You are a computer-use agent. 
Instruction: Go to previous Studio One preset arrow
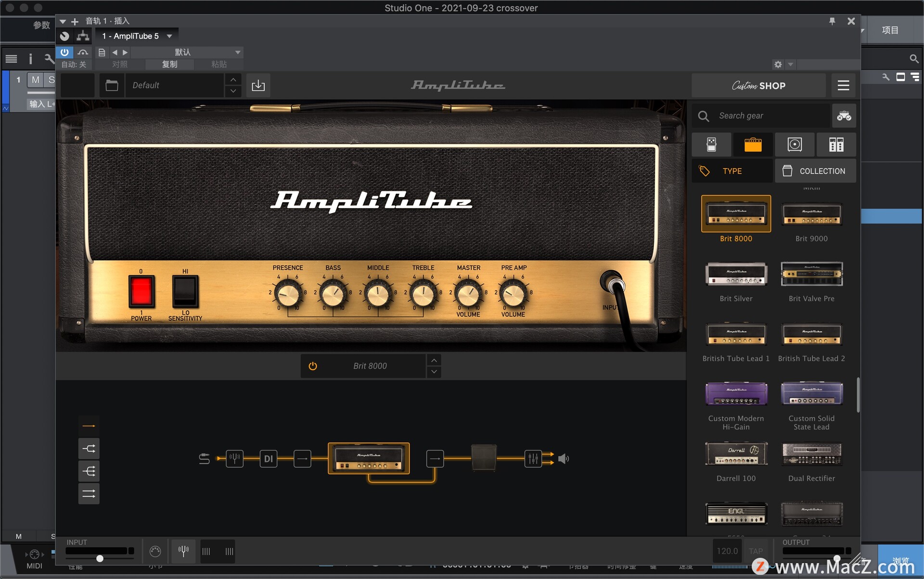click(x=115, y=52)
